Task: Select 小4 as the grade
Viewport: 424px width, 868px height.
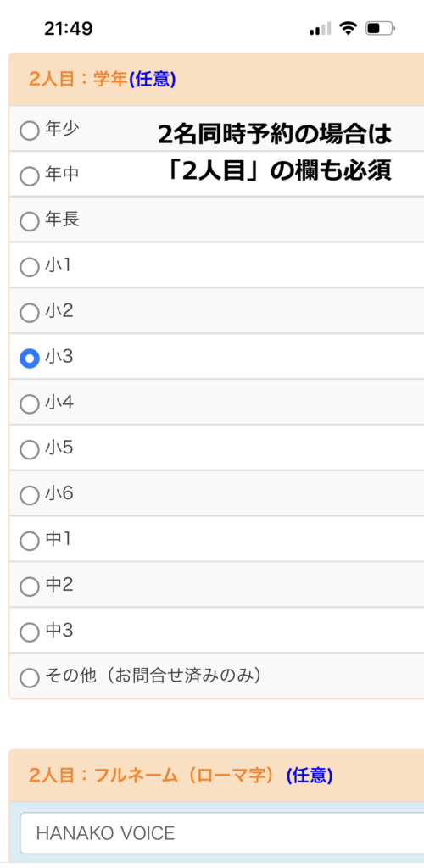Action: [x=30, y=404]
